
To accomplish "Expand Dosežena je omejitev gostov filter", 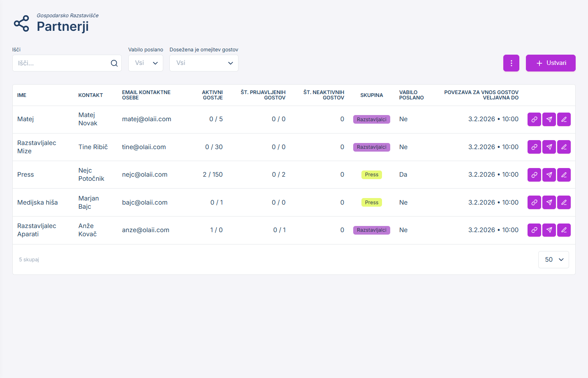I will pos(204,63).
